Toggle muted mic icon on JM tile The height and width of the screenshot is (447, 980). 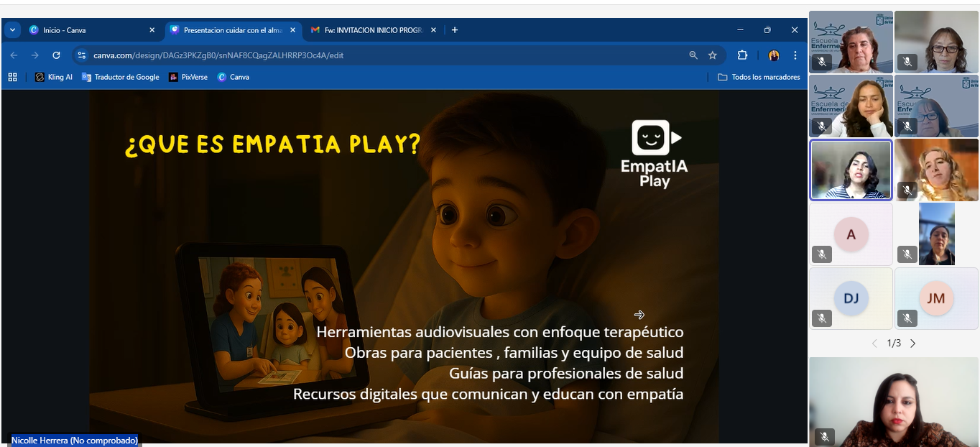pyautogui.click(x=907, y=318)
